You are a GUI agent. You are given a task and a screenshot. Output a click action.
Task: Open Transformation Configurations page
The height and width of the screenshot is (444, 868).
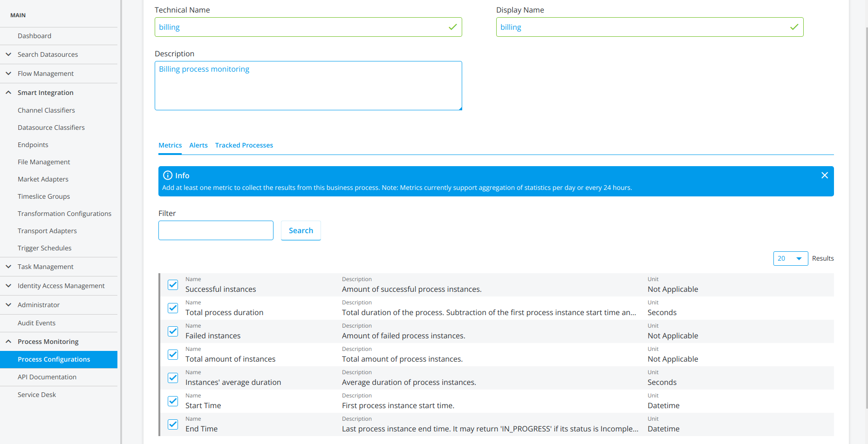tap(64, 214)
